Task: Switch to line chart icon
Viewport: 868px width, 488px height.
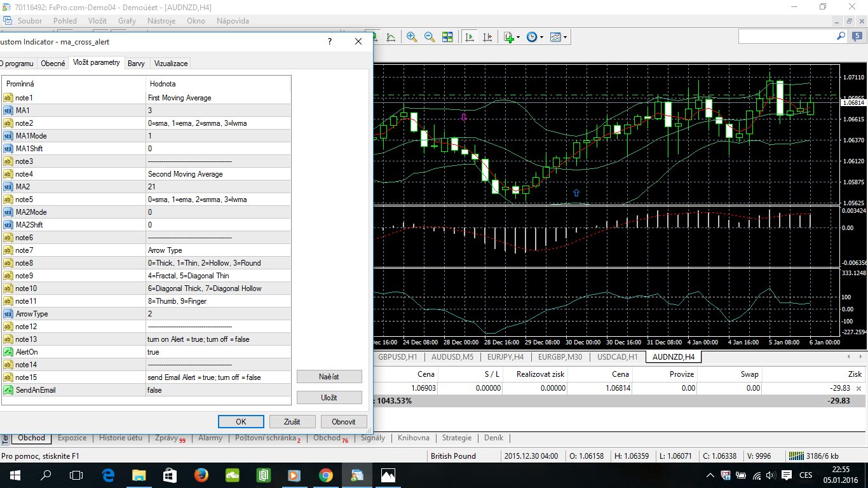Action: [x=391, y=37]
